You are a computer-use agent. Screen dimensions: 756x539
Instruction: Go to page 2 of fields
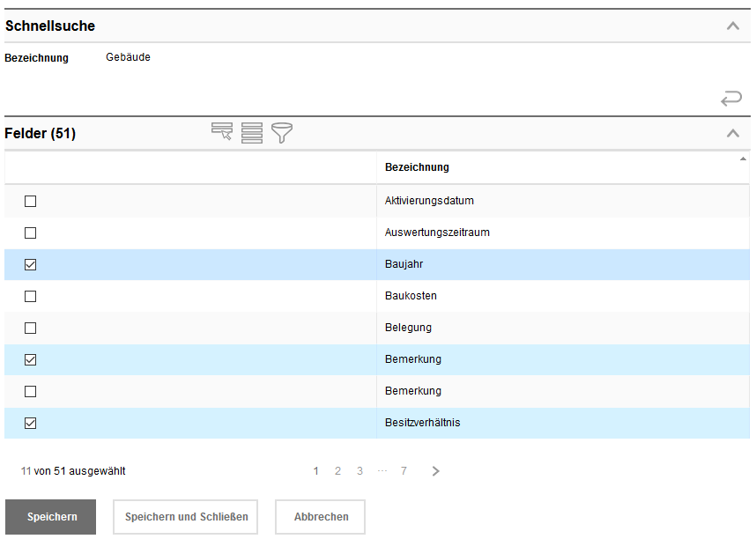[337, 471]
